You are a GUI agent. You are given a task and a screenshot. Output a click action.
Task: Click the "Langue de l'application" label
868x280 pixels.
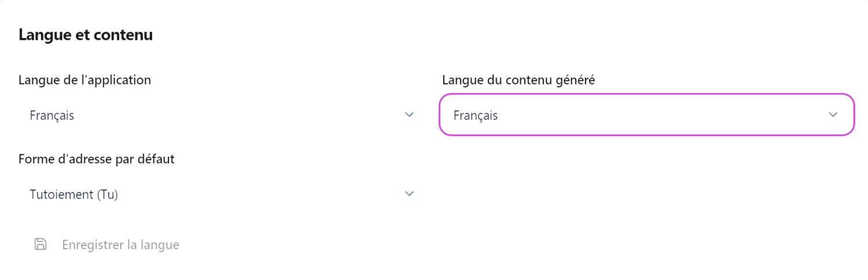pos(84,80)
